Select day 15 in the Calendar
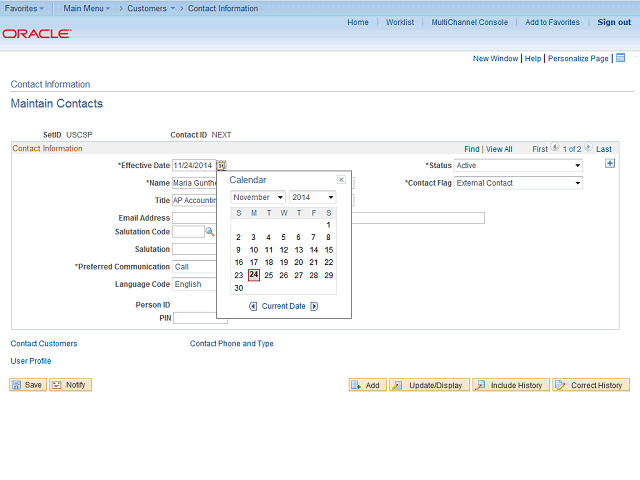Screen dimensions: 640x480 point(329,250)
